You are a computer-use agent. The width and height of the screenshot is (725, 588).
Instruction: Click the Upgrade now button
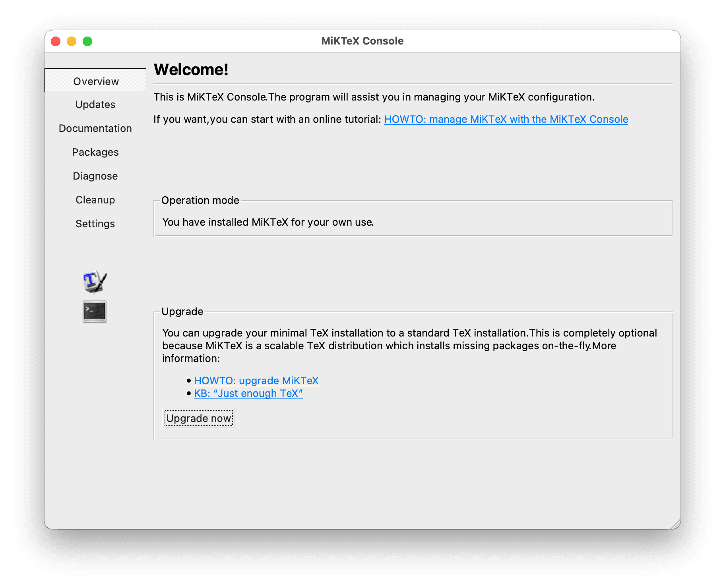tap(199, 418)
